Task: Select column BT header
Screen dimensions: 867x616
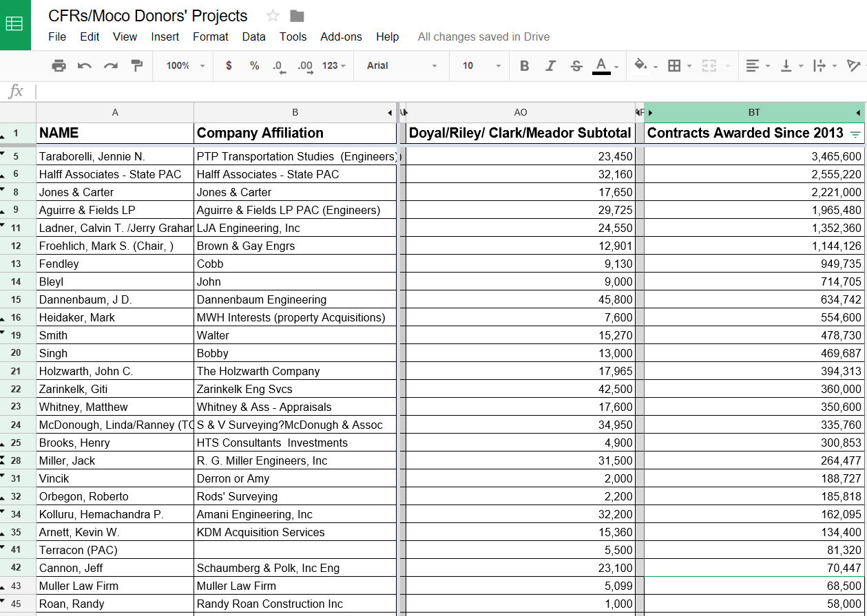Action: (x=754, y=112)
